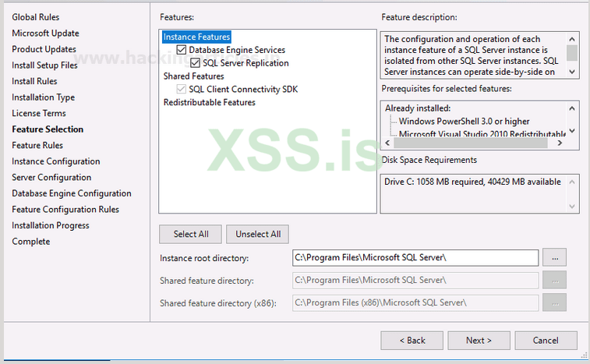
Task: Toggle the SQL Server Replication checkbox
Action: [x=195, y=63]
